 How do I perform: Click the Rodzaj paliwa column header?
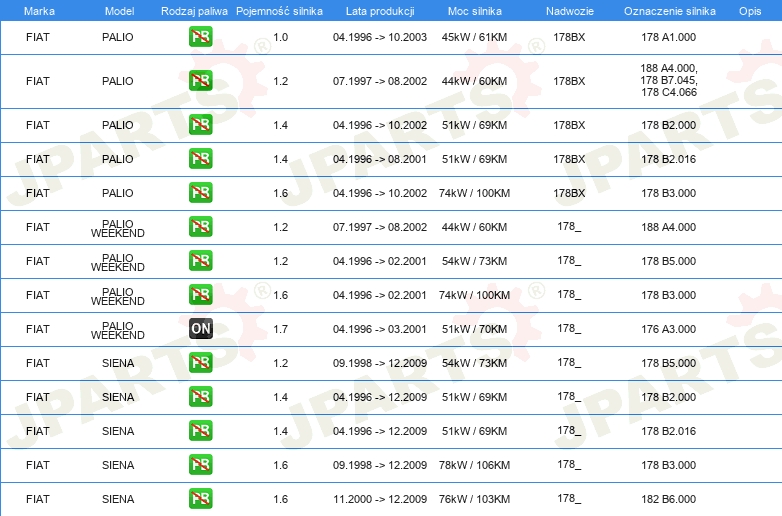(194, 11)
